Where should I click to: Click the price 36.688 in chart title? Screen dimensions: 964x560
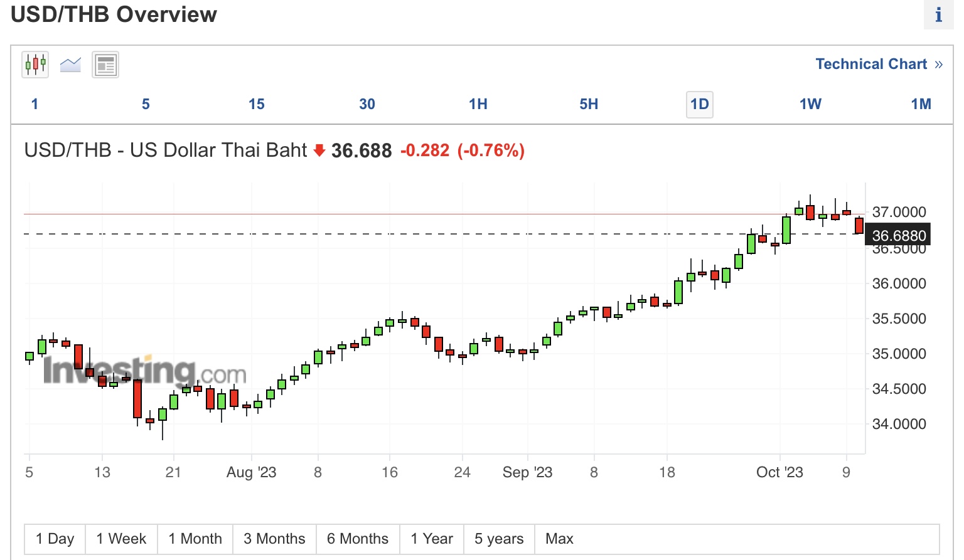point(361,151)
